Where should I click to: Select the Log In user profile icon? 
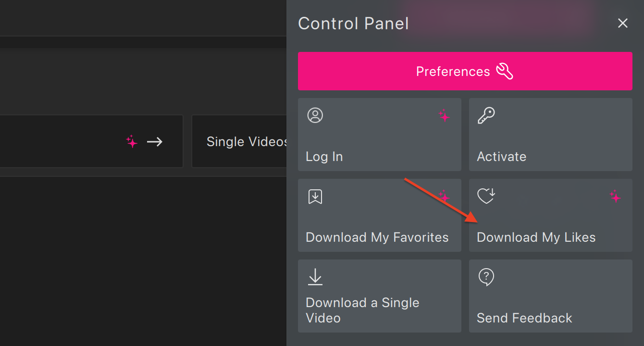click(x=315, y=115)
